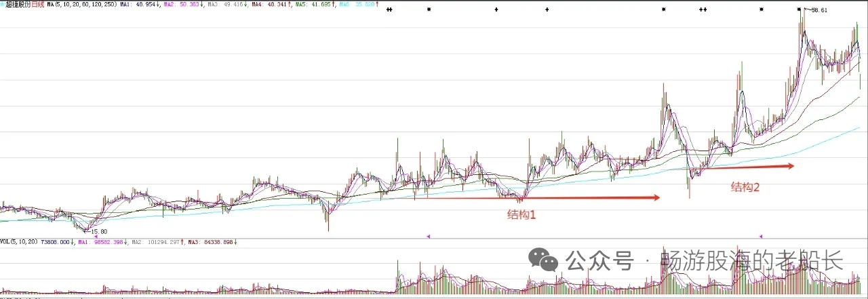Select the 日线 period label
Screen dimensions: 868x299
tap(38, 4)
